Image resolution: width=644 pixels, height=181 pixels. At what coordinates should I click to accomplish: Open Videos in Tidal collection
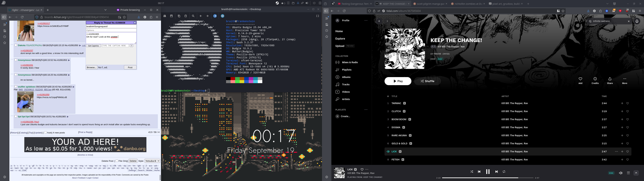(x=343, y=92)
